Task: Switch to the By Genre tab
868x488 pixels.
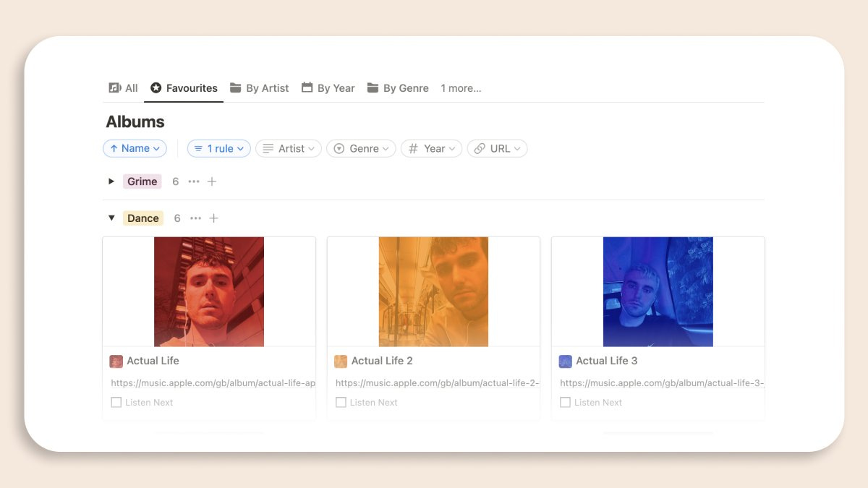Action: (x=398, y=88)
